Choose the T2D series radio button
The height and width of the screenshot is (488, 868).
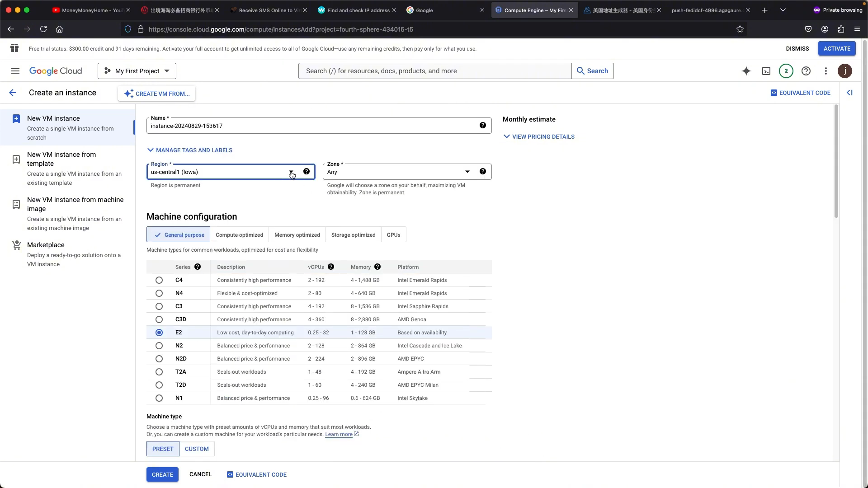[x=159, y=385]
